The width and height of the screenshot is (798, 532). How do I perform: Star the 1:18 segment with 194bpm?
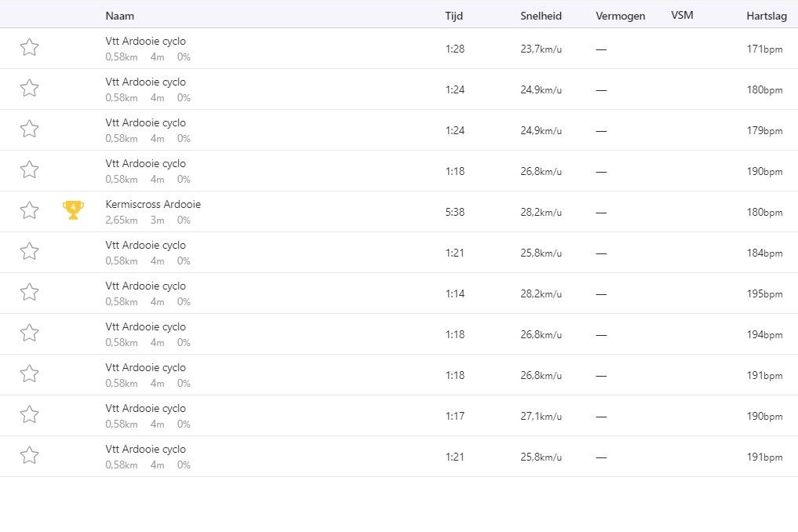tap(29, 333)
